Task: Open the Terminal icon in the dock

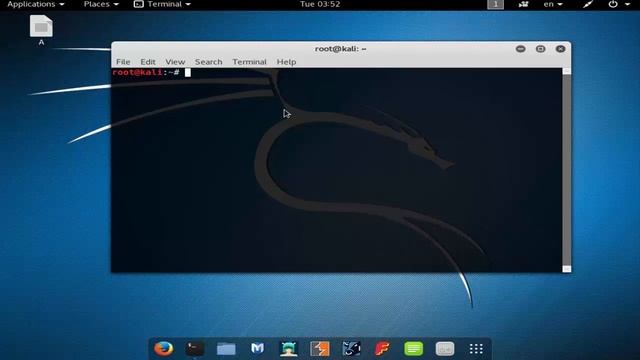Action: pyautogui.click(x=195, y=349)
